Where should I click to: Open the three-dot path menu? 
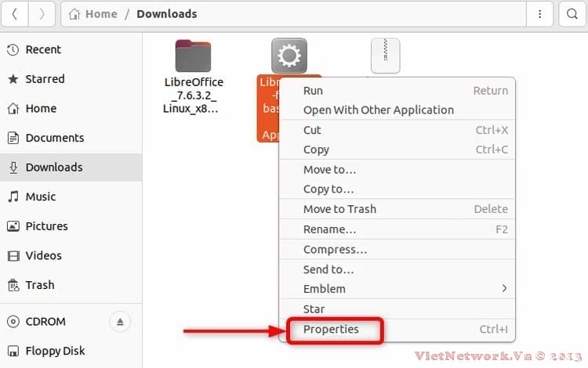coord(539,14)
